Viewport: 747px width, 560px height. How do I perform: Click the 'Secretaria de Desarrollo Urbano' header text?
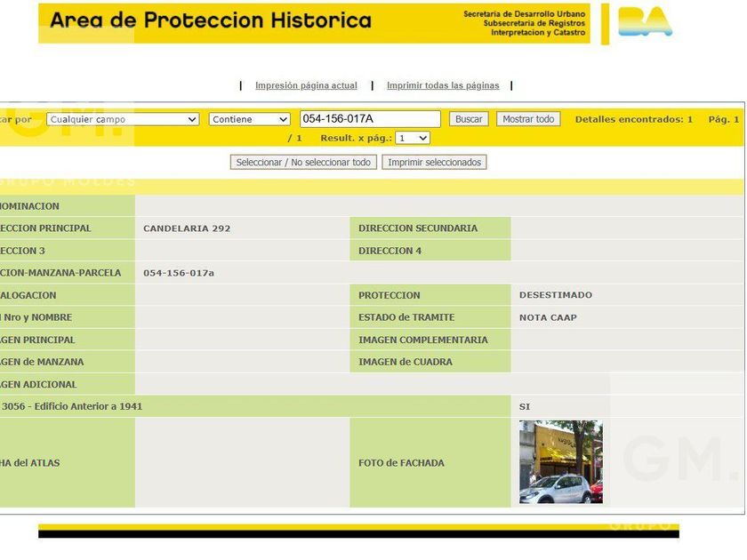[x=525, y=14]
